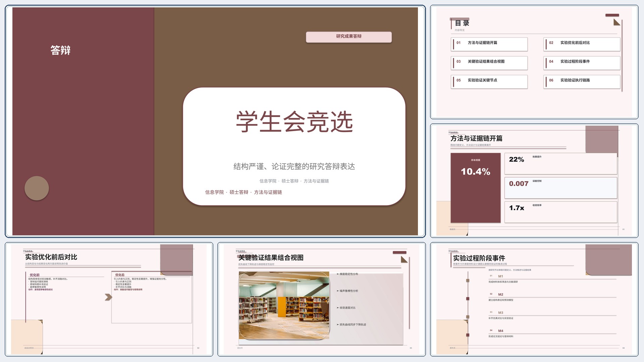Select contents entry 06 实验验证执行链路
The width and height of the screenshot is (644, 362).
pos(582,82)
